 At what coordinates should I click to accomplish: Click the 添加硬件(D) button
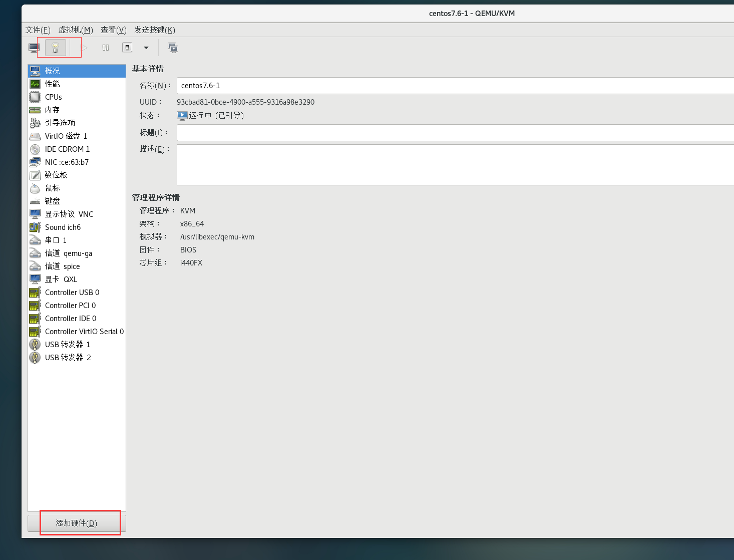pyautogui.click(x=77, y=523)
